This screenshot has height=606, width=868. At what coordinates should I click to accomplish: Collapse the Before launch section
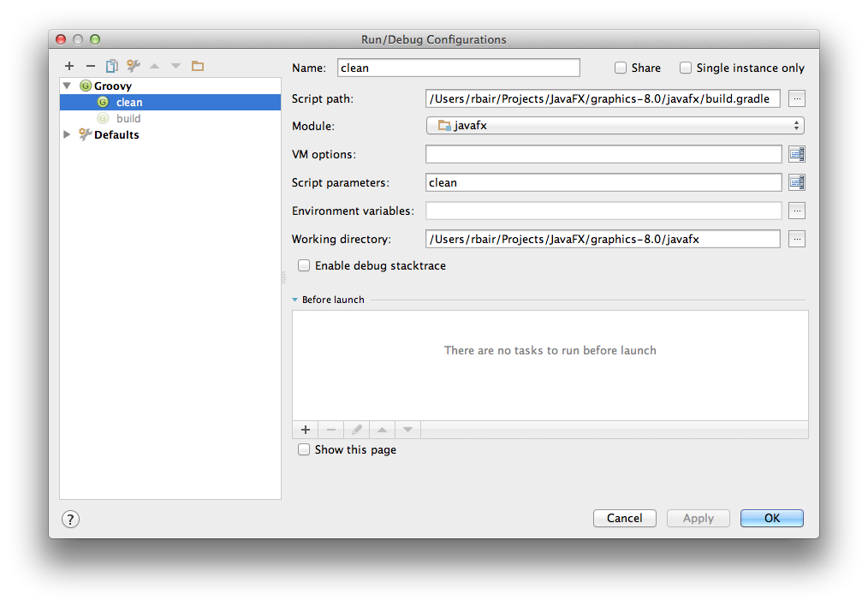[x=295, y=300]
